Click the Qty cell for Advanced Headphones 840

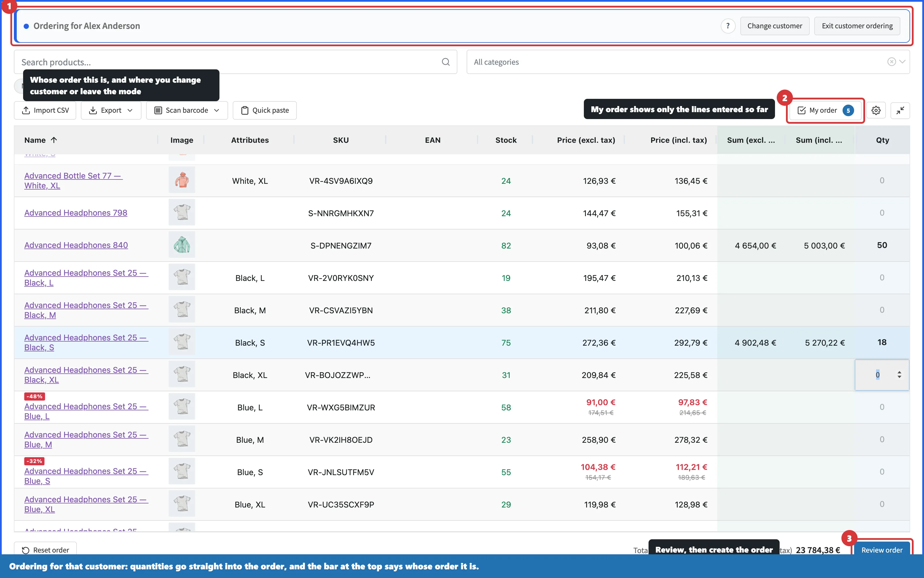point(882,245)
